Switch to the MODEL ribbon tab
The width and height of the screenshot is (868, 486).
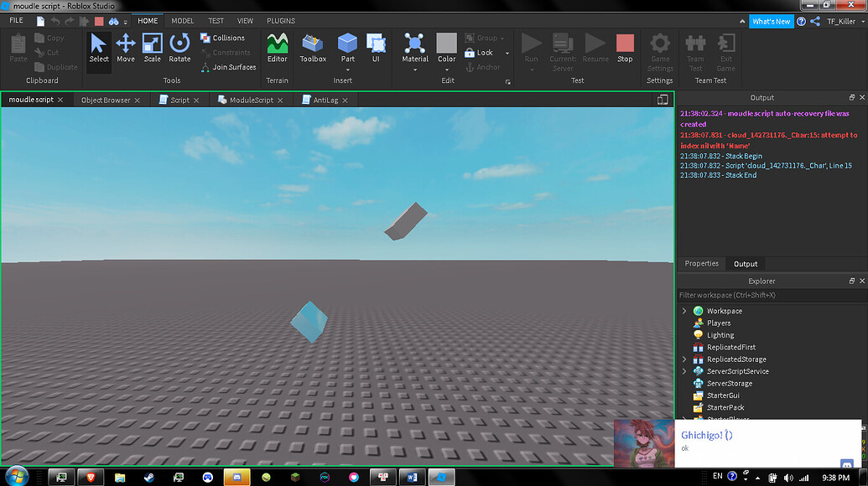click(x=182, y=21)
